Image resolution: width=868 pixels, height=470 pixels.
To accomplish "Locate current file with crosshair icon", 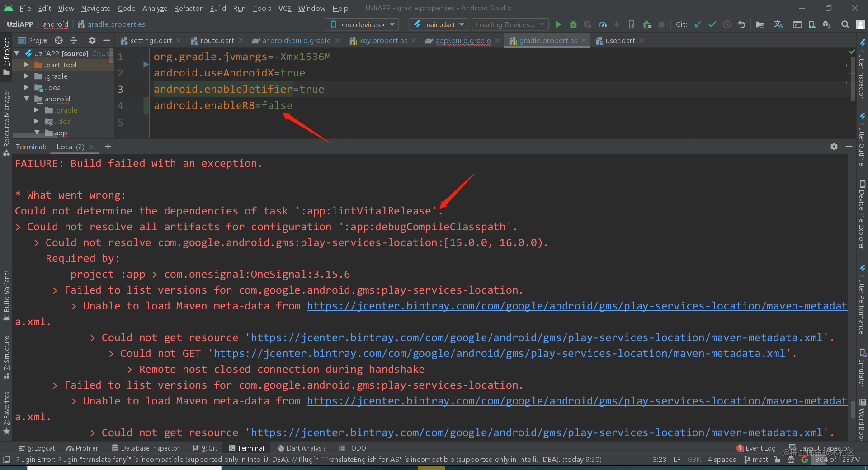I will (x=59, y=40).
